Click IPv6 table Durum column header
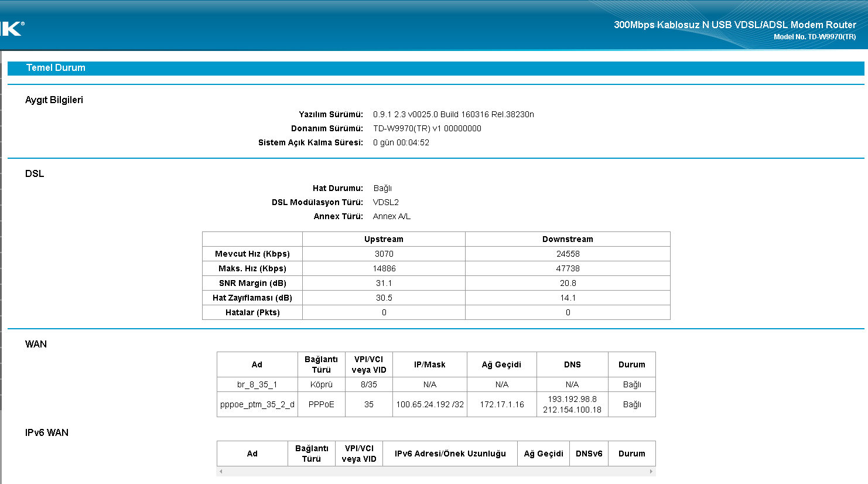 point(632,454)
